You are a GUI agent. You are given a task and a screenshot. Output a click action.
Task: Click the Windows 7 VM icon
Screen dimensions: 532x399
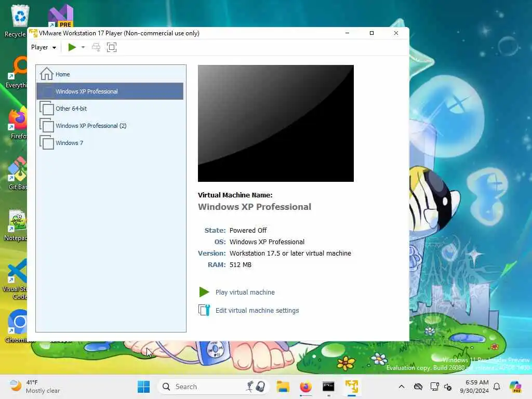[46, 143]
